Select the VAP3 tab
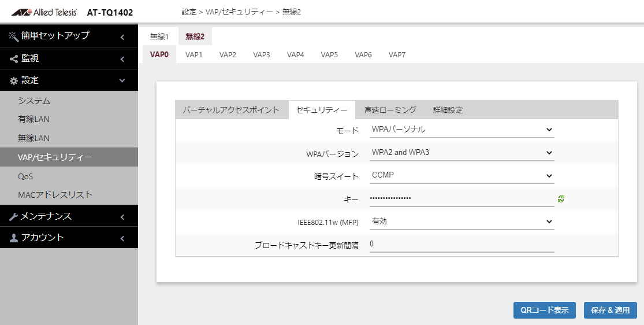This screenshot has height=325, width=644. pyautogui.click(x=262, y=55)
